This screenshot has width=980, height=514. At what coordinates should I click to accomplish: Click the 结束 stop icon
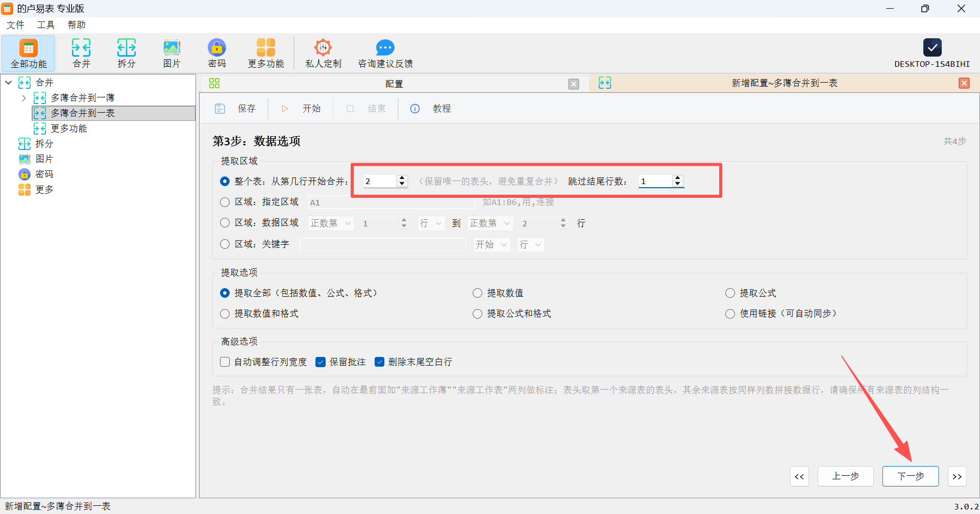coord(350,109)
